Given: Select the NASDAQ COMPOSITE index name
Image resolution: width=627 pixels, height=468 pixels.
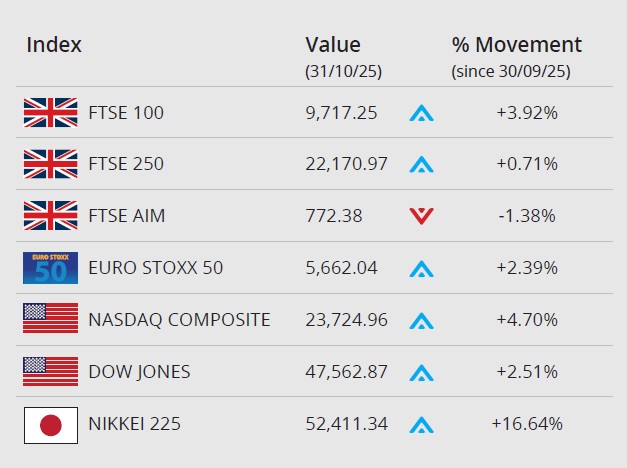Looking at the screenshot, I should click(179, 320).
